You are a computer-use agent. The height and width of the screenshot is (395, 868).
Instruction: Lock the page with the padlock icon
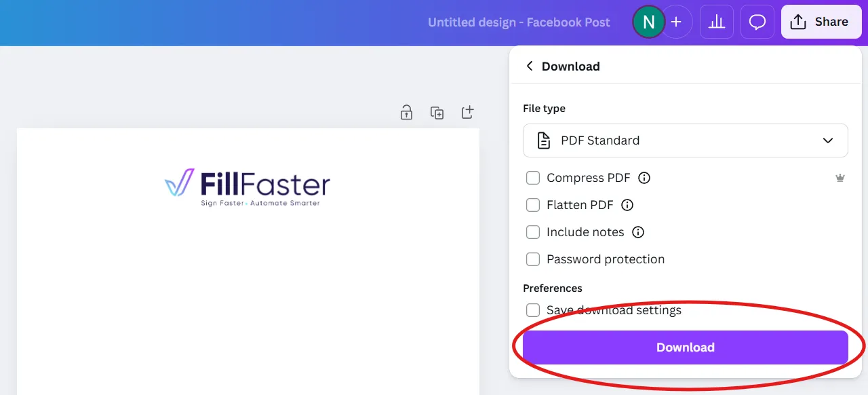[x=406, y=112]
